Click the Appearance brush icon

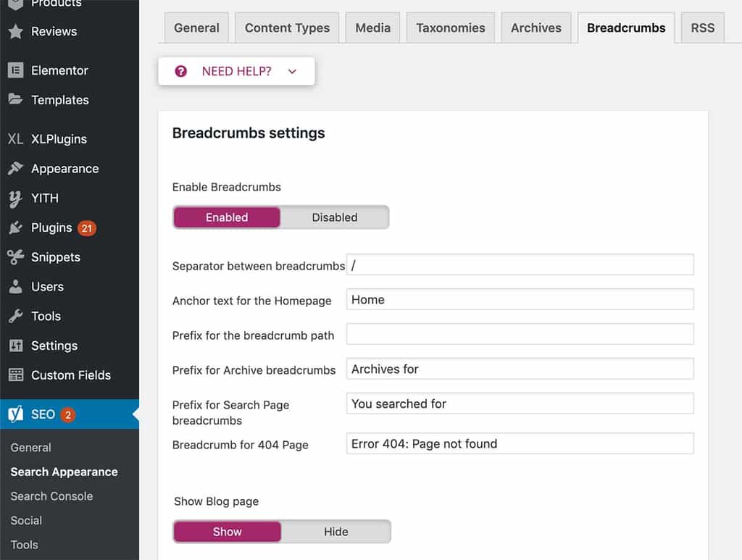point(16,168)
